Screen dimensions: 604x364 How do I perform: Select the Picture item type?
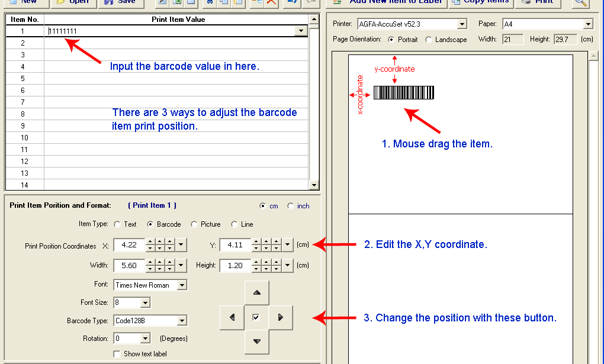194,224
